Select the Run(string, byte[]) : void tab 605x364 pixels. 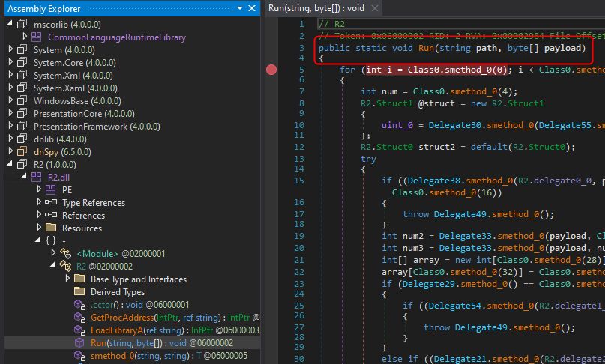point(316,8)
